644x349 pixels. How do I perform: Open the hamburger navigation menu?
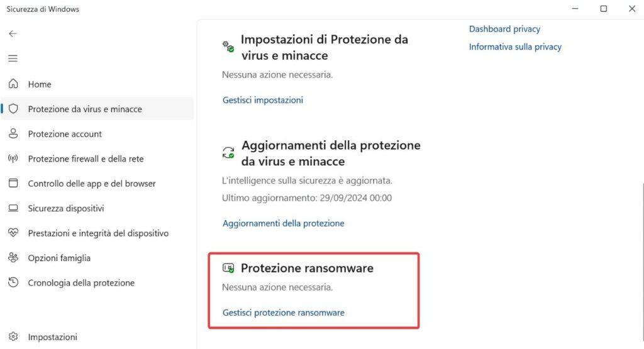tap(13, 58)
